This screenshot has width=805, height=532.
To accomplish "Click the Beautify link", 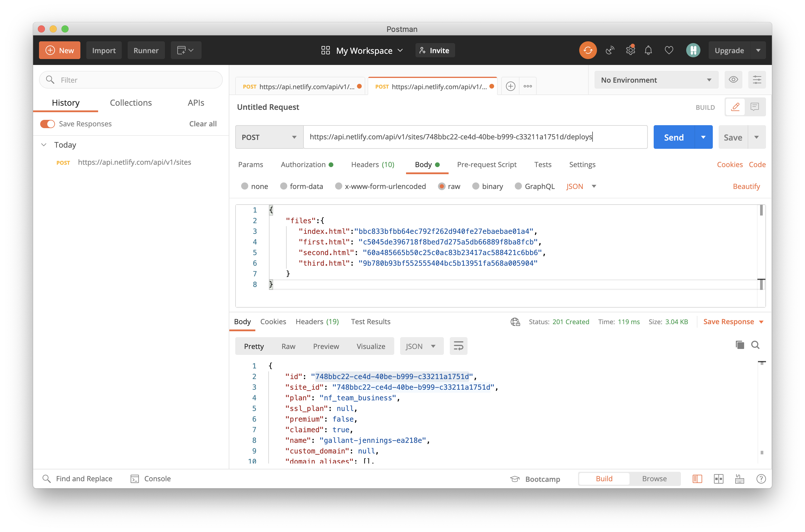I will [x=746, y=186].
